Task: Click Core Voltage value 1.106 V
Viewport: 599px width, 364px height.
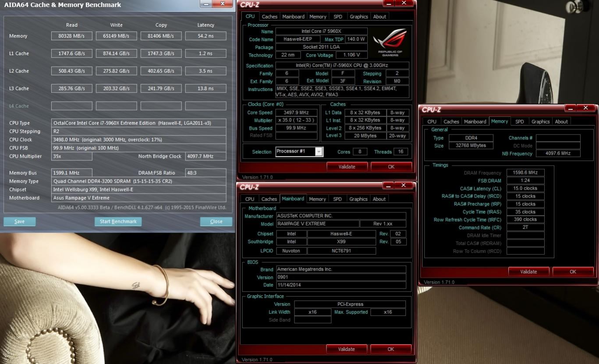Action: (x=351, y=55)
